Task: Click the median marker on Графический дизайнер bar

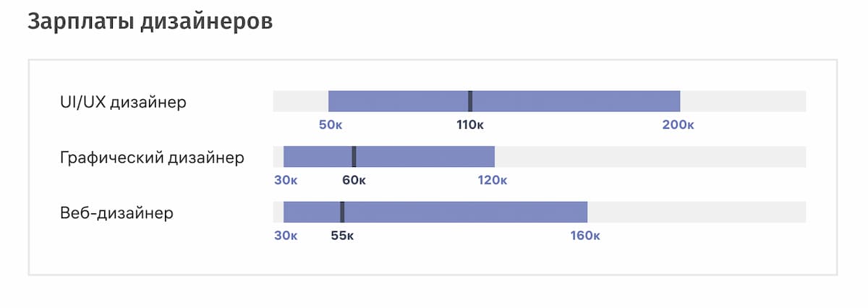Action: pyautogui.click(x=354, y=157)
